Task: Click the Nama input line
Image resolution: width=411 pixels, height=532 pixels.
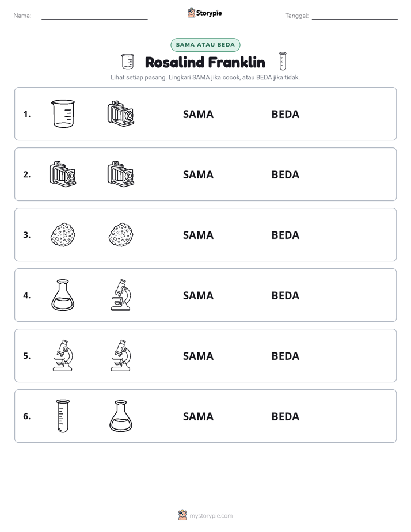Action: [x=94, y=16]
